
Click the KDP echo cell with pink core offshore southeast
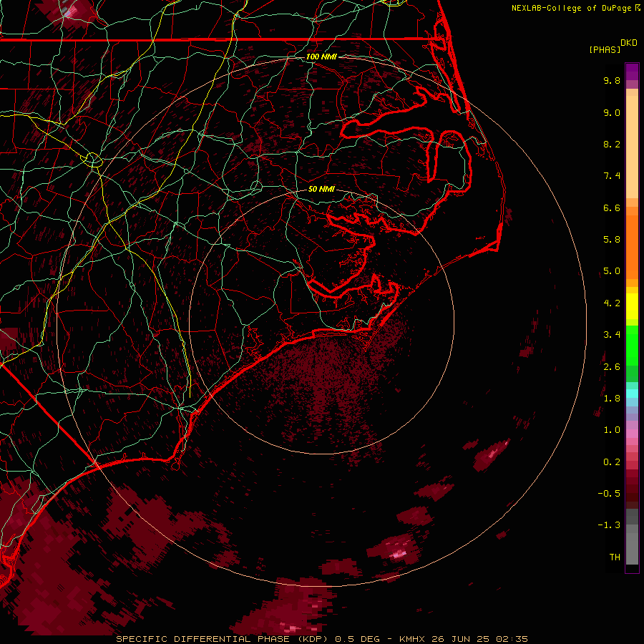pyautogui.click(x=491, y=454)
